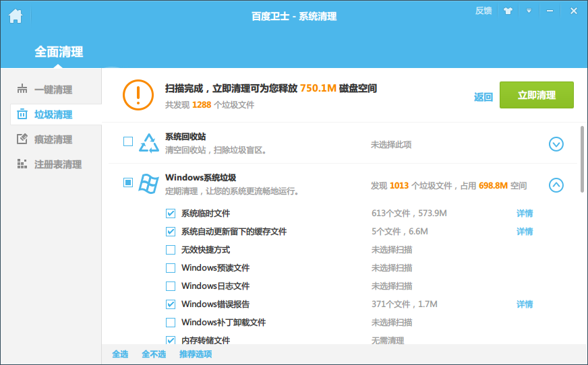The image size is (588, 365).
Task: Toggle the Windows系统垃圾 group checkbox
Action: [128, 182]
